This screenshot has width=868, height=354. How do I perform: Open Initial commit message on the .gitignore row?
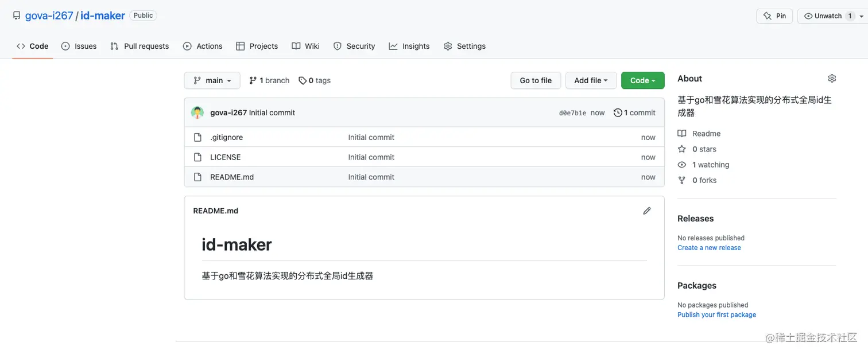(x=371, y=137)
